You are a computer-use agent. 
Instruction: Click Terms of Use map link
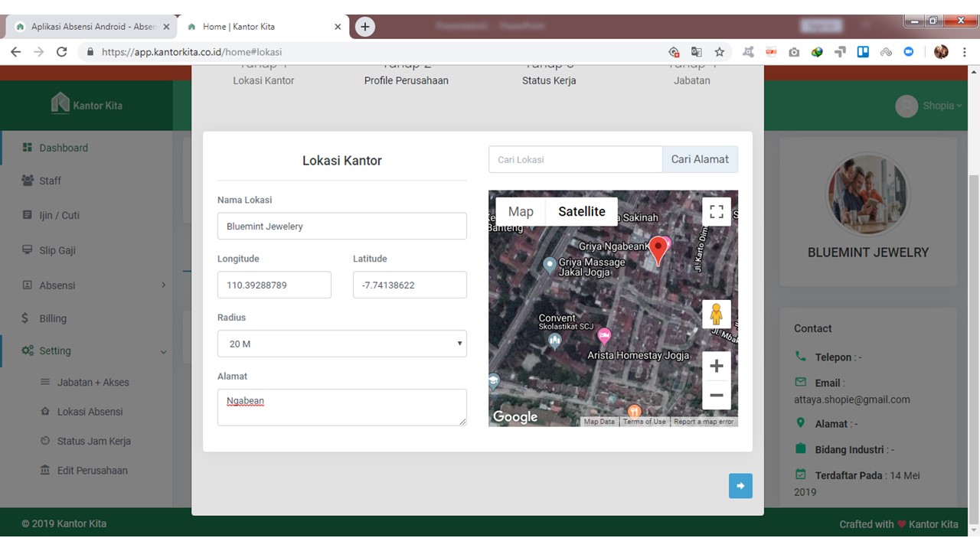[644, 422]
